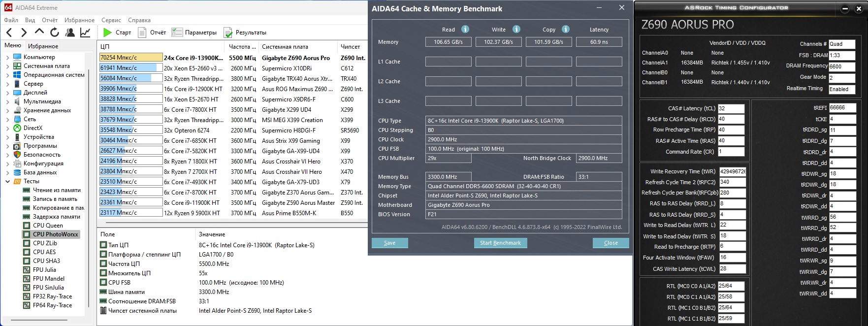Image resolution: width=868 pixels, height=326 pixels.
Task: Click the Report document icon
Action: [x=142, y=33]
